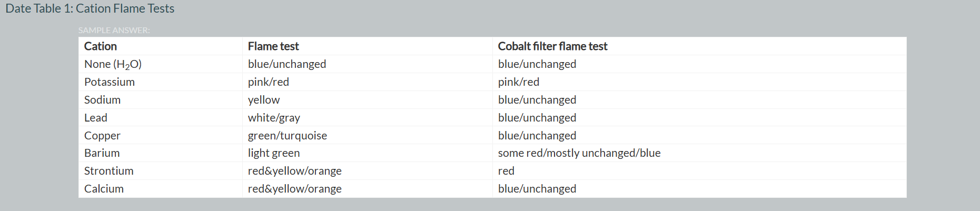
Task: Click the "SAMPLE ANSWER:" label
Action: [114, 31]
